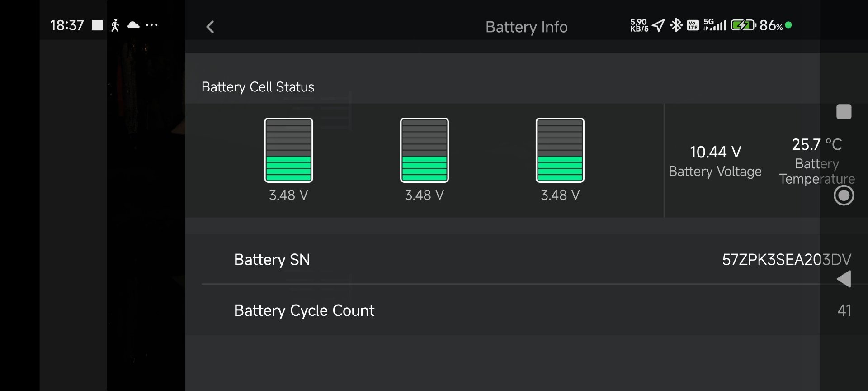Tap the cloud notification icon

133,25
